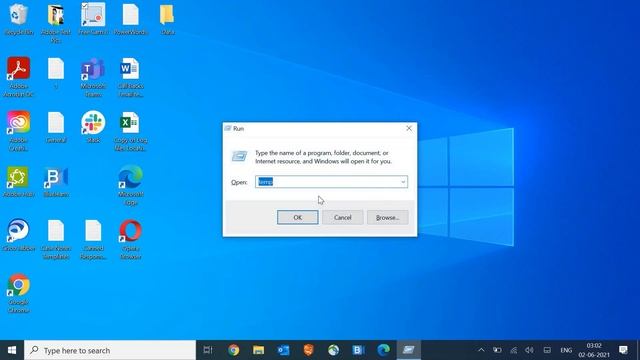Open the touch keyboard tray icon
Viewport: 640px width, 360px height.
547,350
